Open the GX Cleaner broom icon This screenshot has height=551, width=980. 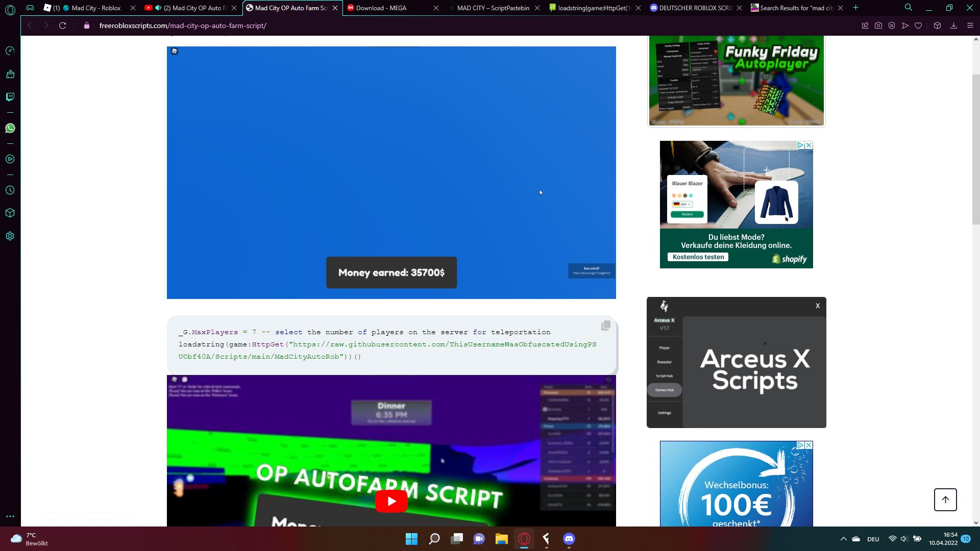10,74
